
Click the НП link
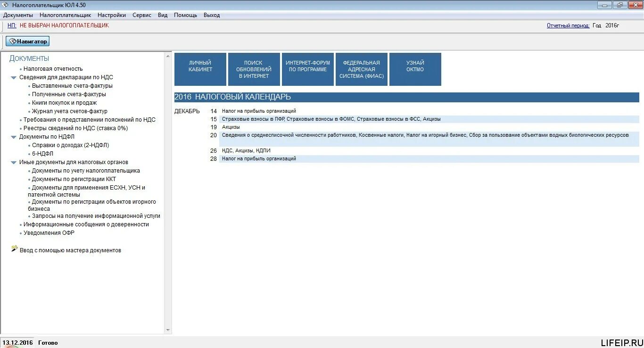[12, 25]
